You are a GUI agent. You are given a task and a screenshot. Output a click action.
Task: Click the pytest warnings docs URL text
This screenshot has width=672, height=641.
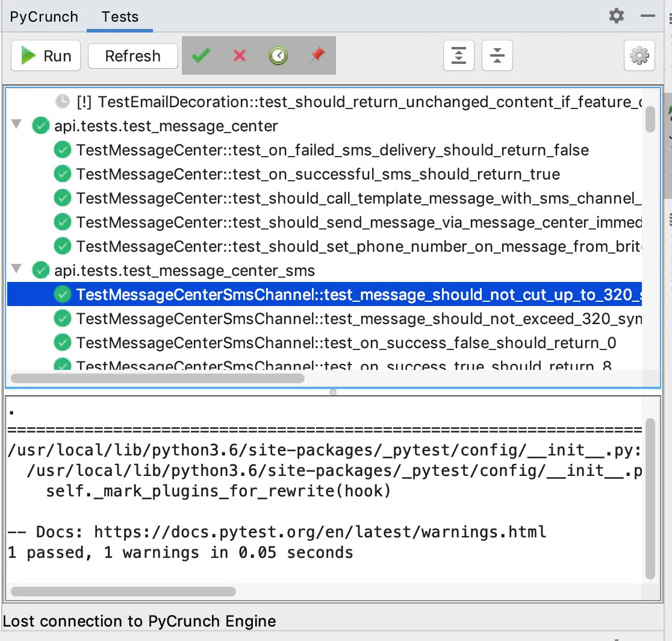point(320,532)
